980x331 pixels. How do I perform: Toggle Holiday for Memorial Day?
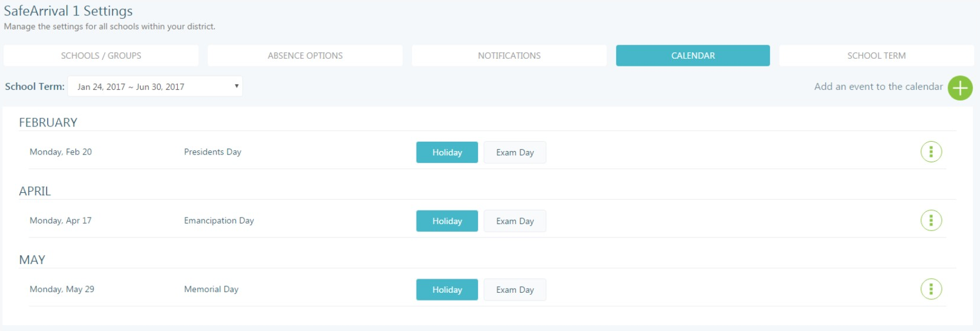(447, 290)
